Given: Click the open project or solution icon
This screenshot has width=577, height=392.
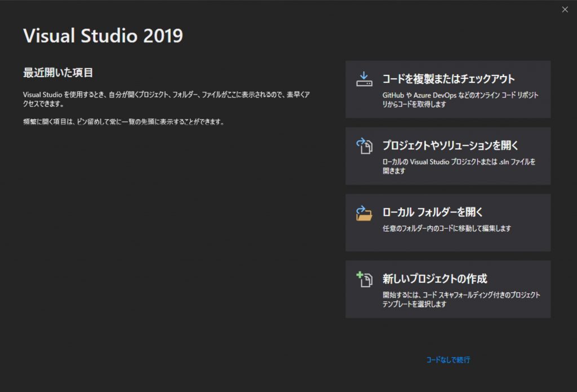Looking at the screenshot, I should (x=364, y=146).
